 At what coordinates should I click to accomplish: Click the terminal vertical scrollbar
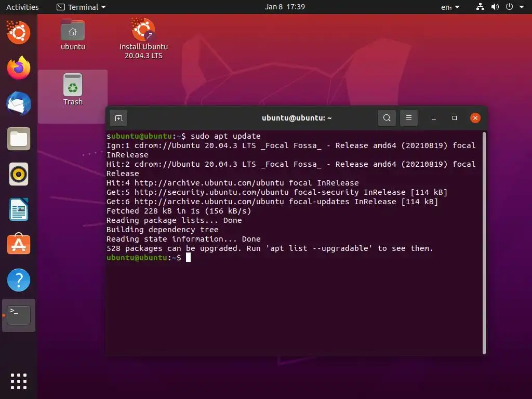tap(484, 243)
